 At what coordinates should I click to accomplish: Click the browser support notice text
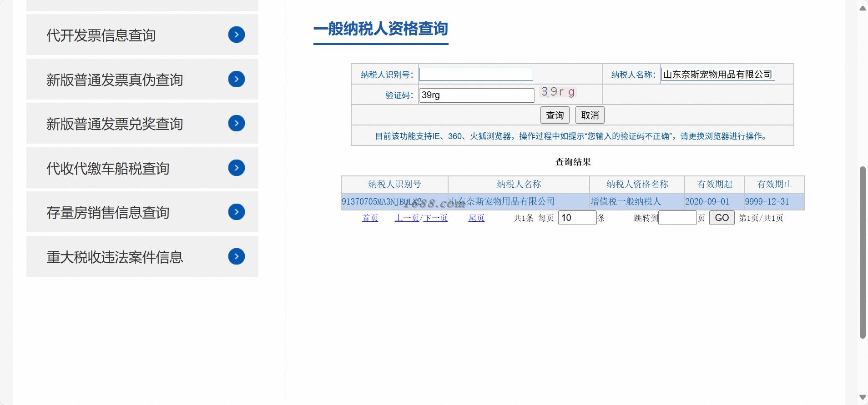pyautogui.click(x=572, y=136)
